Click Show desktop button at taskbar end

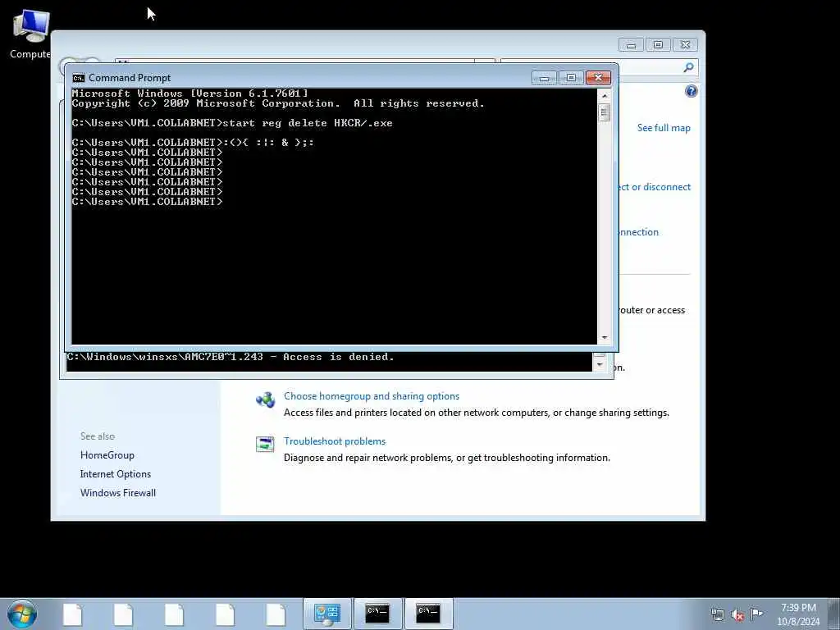pos(833,614)
